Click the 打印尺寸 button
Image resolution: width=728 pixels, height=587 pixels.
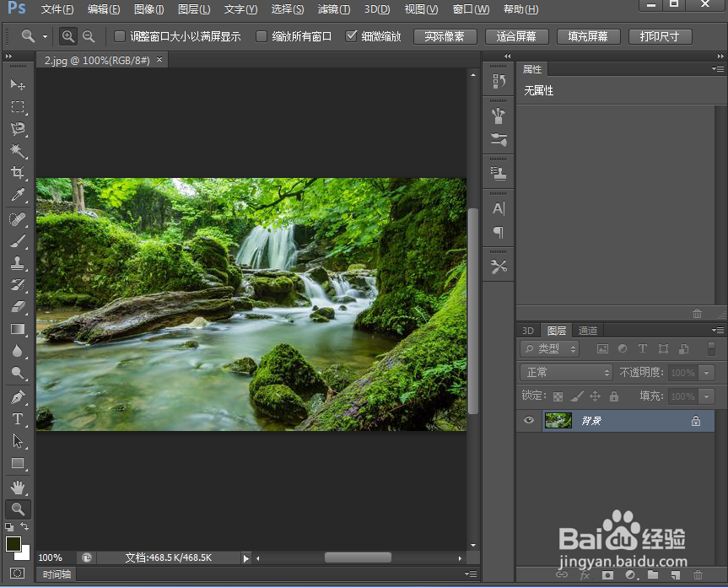point(660,36)
